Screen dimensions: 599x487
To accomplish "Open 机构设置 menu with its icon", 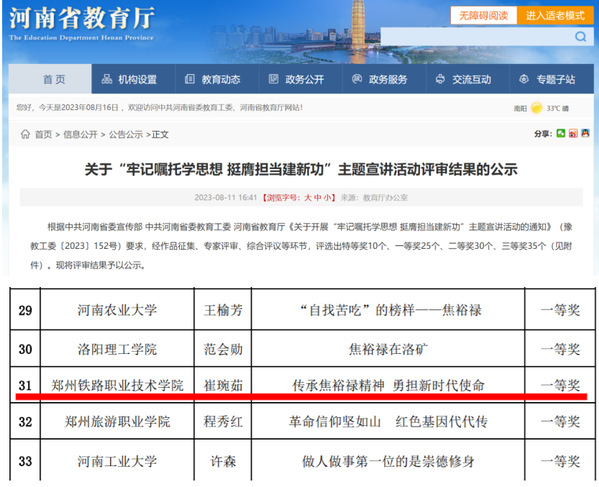I will tap(130, 79).
